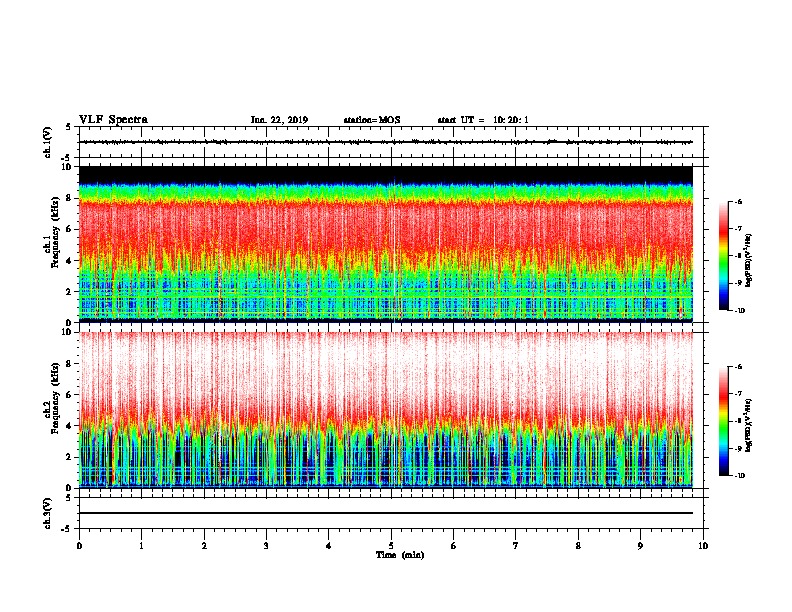Click the -6 label on ch.1 colorbar

(737, 202)
